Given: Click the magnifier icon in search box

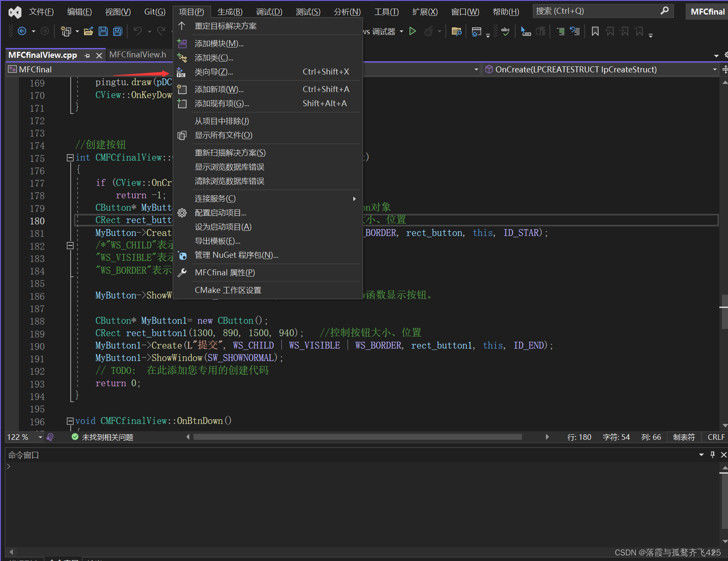Looking at the screenshot, I should coord(665,11).
